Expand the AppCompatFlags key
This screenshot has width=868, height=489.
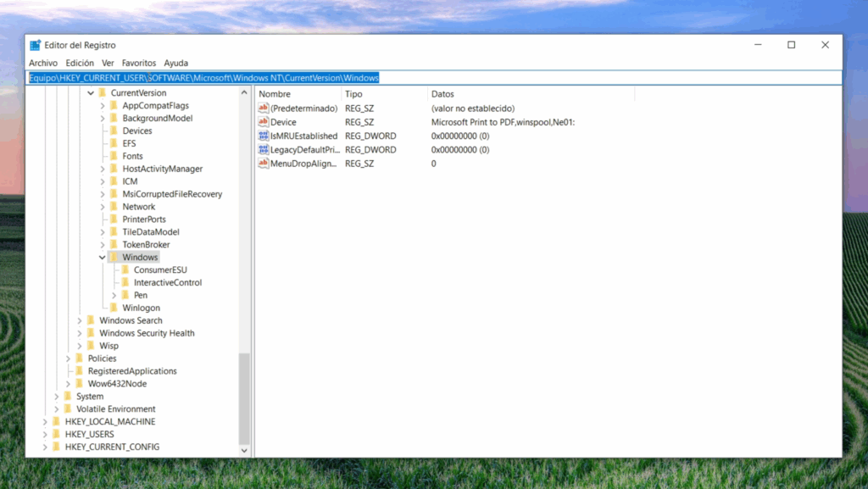pyautogui.click(x=103, y=106)
